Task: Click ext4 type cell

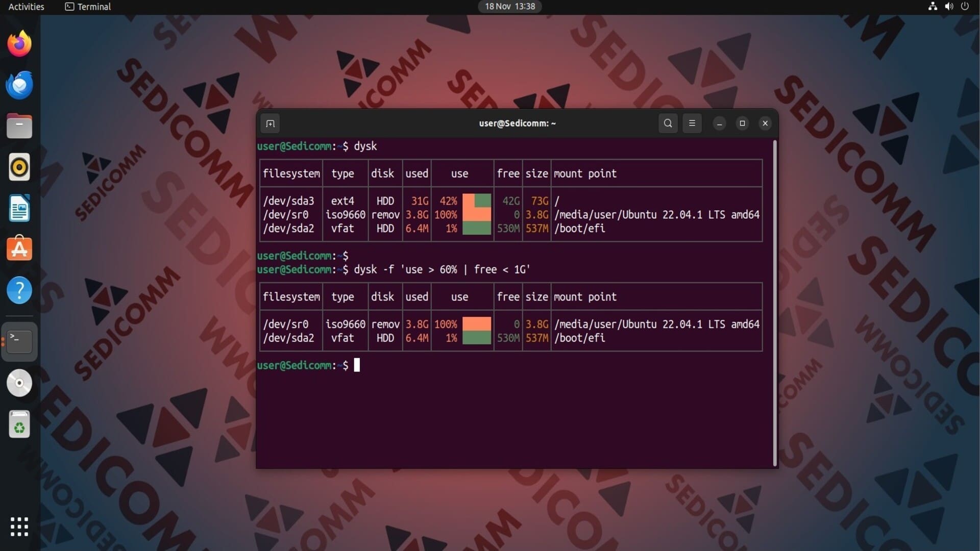Action: pyautogui.click(x=342, y=201)
